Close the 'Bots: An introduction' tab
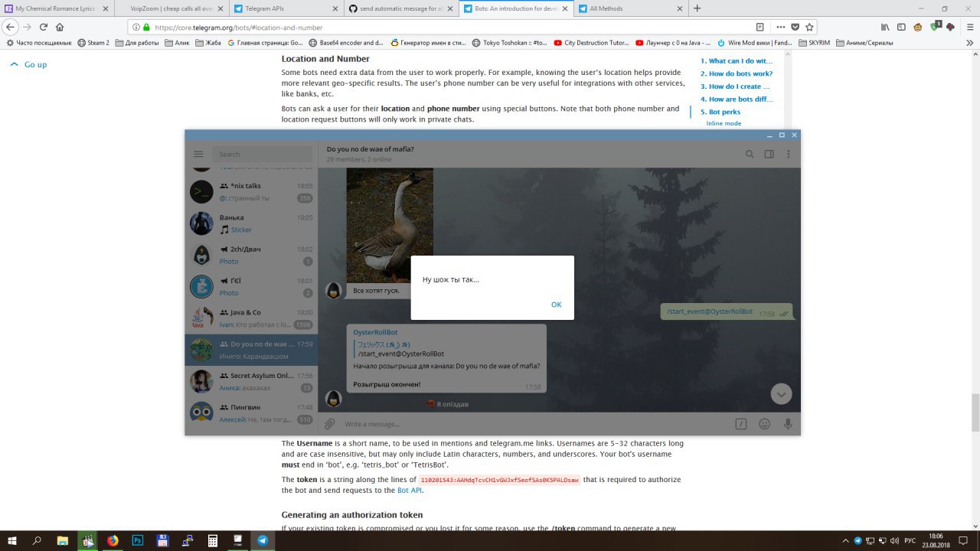This screenshot has height=551, width=980. (563, 8)
